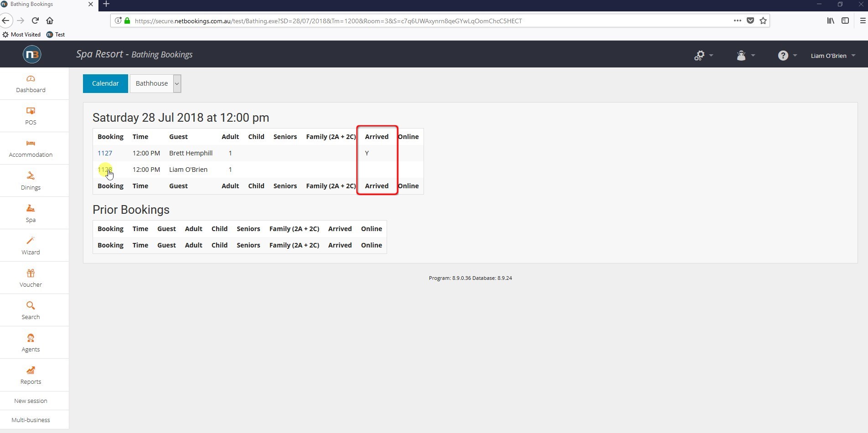Open the Most Visited bookmarks folder
868x433 pixels.
tap(21, 35)
